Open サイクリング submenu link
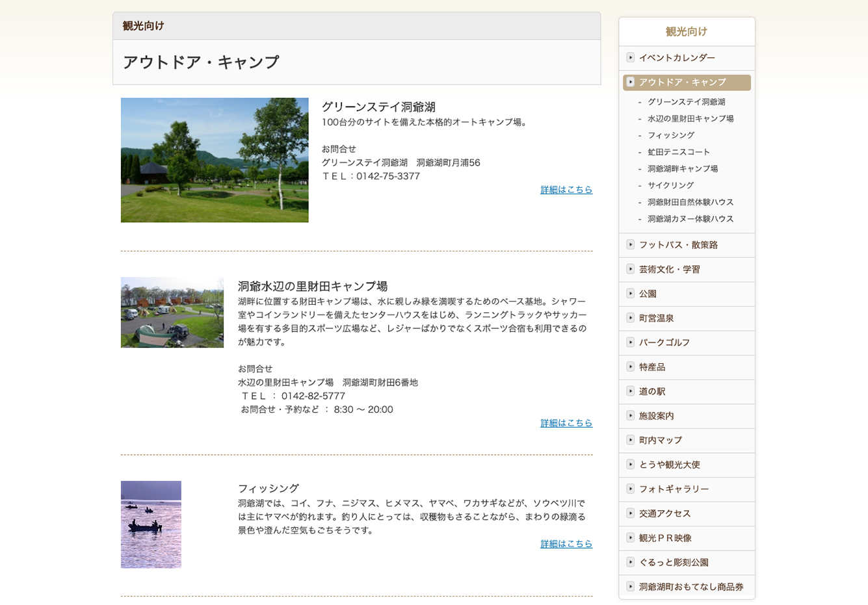 pos(671,186)
